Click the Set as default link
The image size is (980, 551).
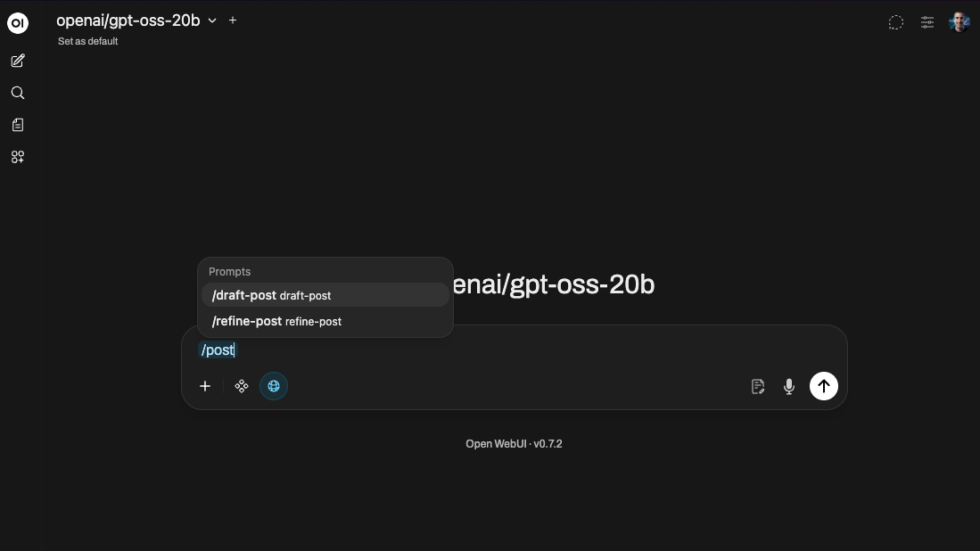pos(88,41)
